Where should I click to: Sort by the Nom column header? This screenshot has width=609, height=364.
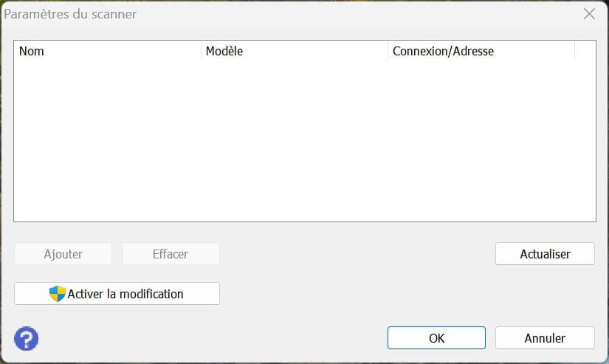108,51
